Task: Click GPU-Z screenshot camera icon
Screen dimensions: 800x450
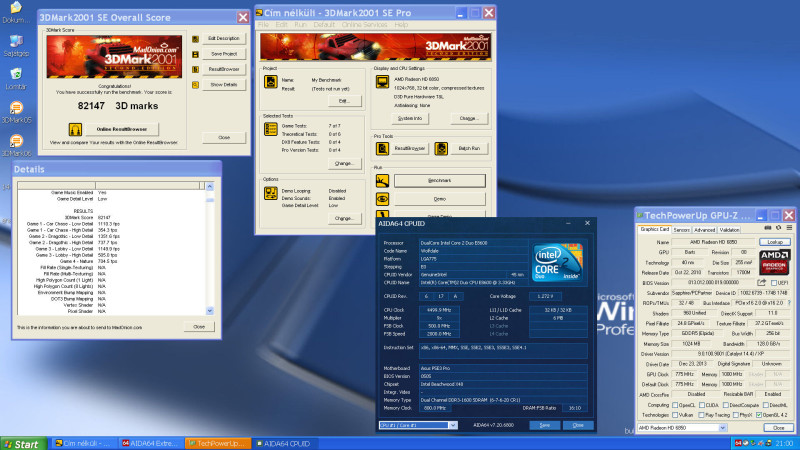Action: pyautogui.click(x=768, y=228)
